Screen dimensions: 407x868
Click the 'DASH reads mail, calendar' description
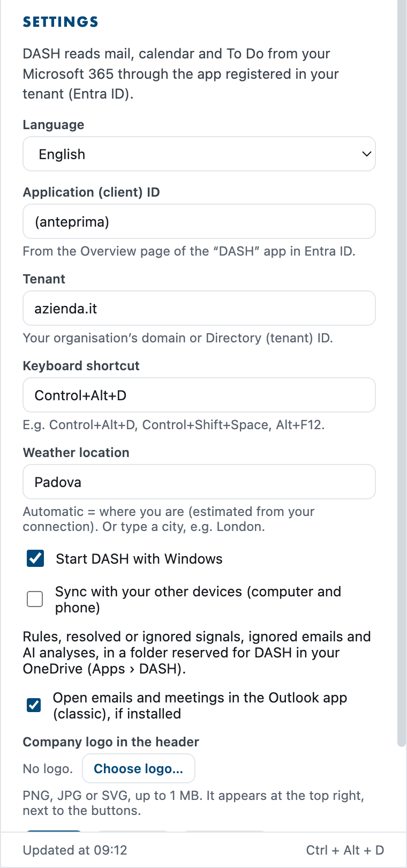[181, 74]
